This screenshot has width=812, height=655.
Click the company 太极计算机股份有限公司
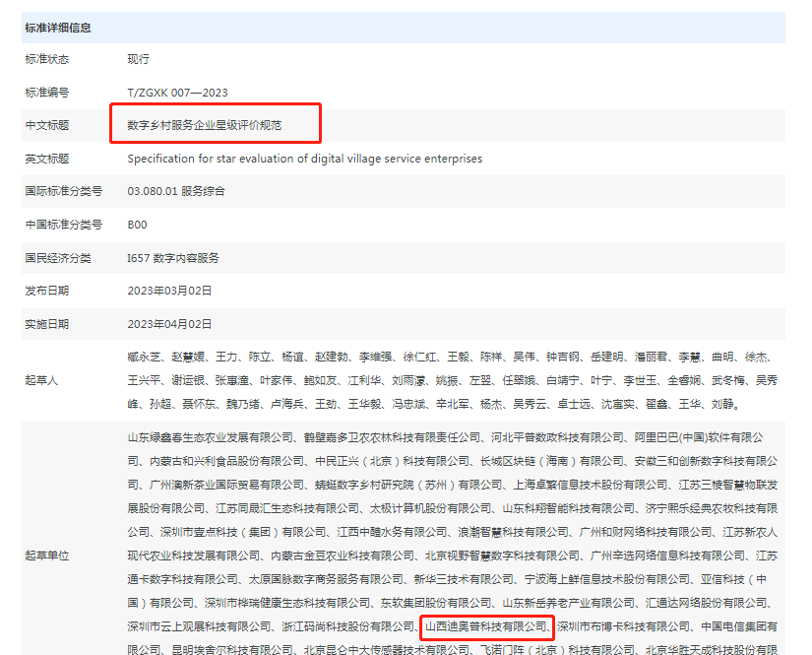(x=431, y=509)
